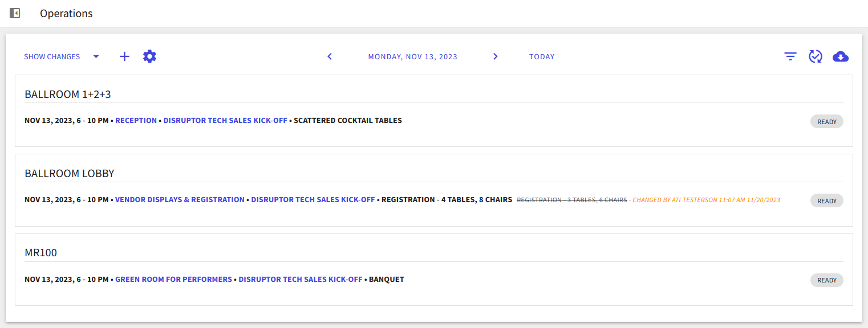868x328 pixels.
Task: Click the Operations page title
Action: point(66,13)
